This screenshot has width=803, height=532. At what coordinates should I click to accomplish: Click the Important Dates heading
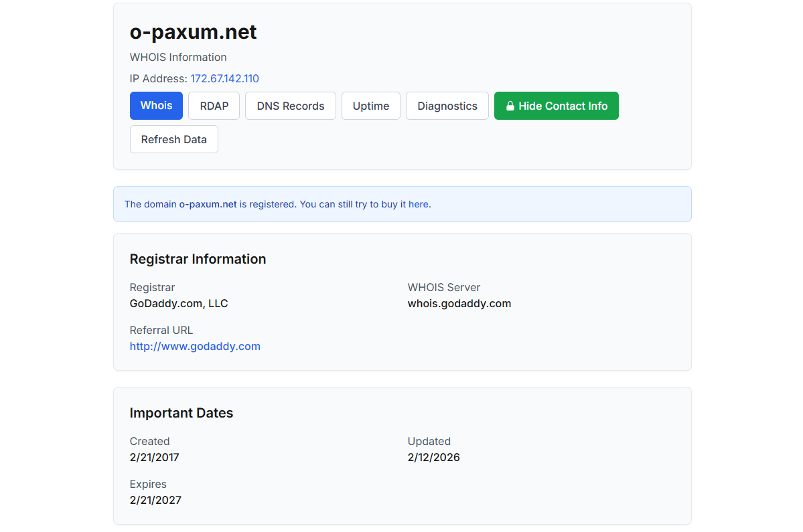click(181, 413)
